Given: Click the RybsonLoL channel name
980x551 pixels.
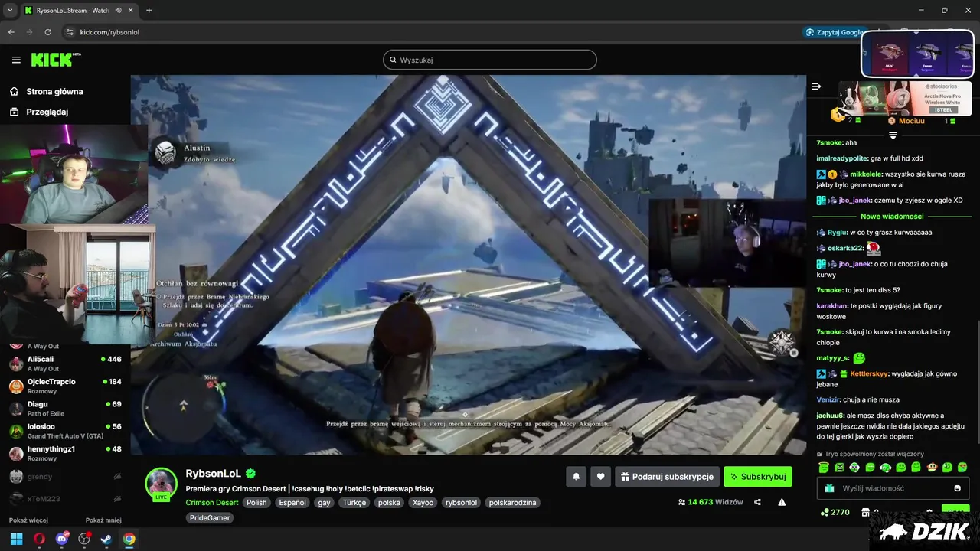Looking at the screenshot, I should [214, 474].
